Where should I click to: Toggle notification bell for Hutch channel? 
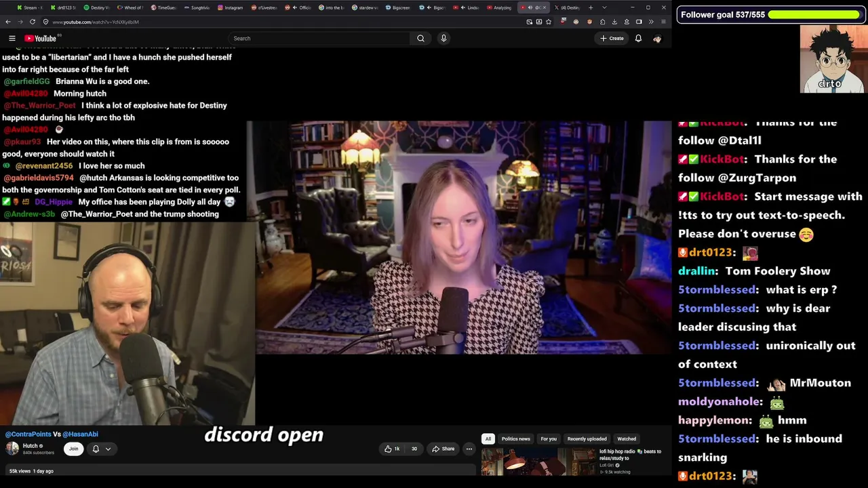pos(96,449)
